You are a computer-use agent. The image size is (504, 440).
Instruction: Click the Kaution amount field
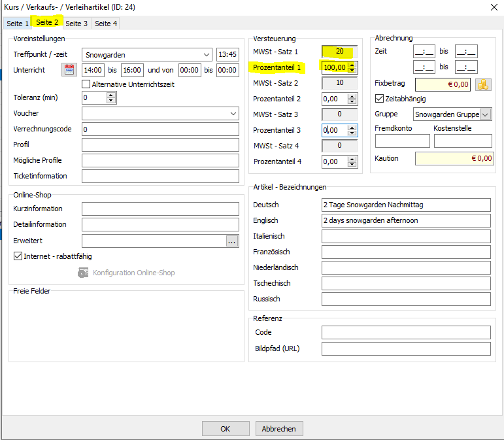click(454, 158)
